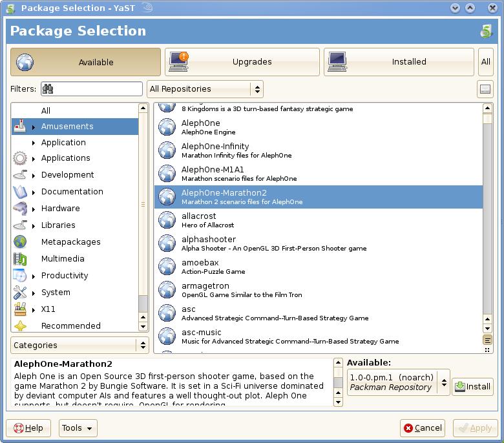Click the joystick icon next to Amusements

[x=20, y=127]
